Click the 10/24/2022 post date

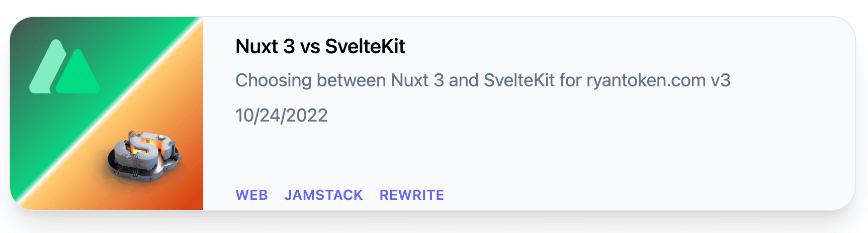(282, 115)
